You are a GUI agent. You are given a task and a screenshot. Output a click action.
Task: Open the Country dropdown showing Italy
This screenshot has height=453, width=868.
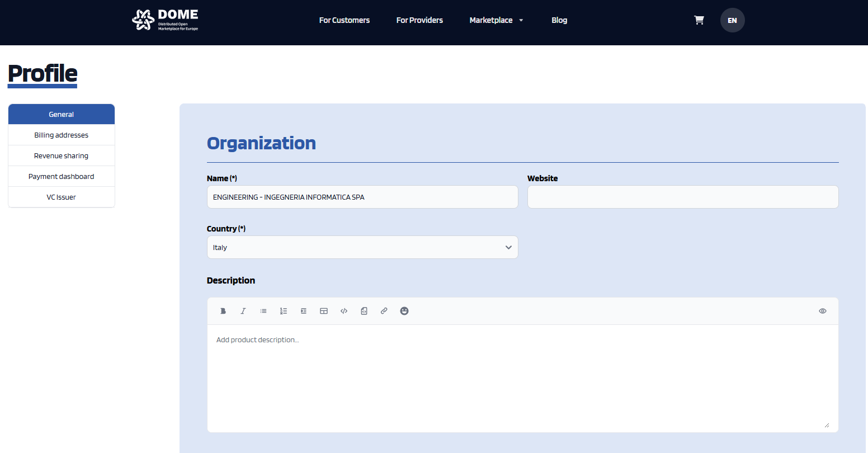(x=362, y=247)
